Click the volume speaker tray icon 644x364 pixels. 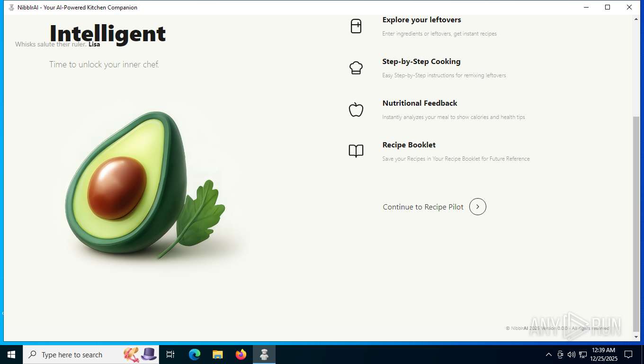572,355
